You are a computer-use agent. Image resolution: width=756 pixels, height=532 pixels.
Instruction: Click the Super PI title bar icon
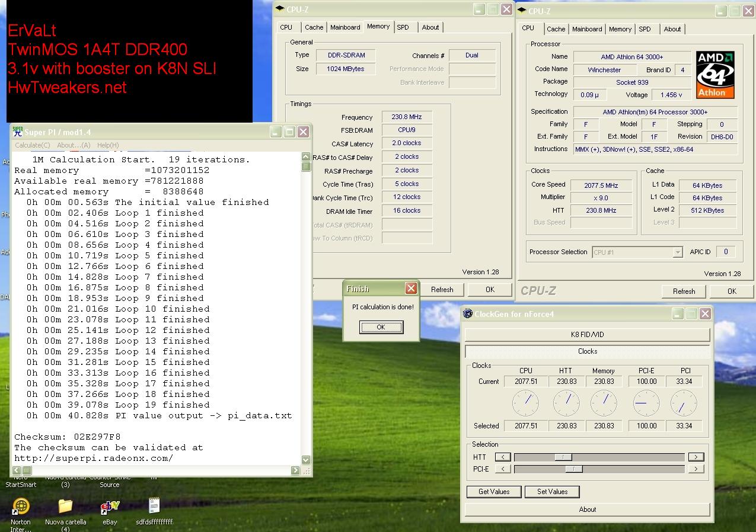coord(18,132)
